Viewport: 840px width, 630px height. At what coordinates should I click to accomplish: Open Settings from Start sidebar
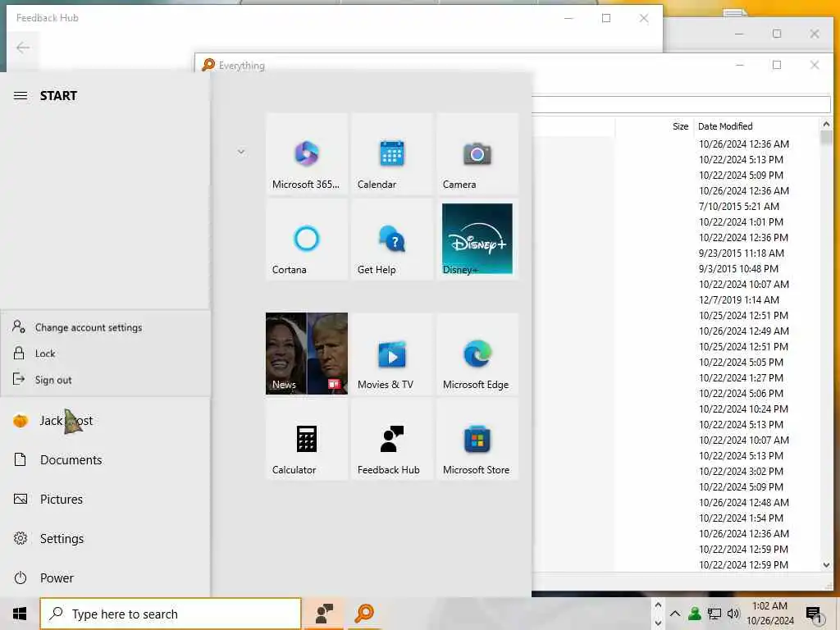pos(105,538)
